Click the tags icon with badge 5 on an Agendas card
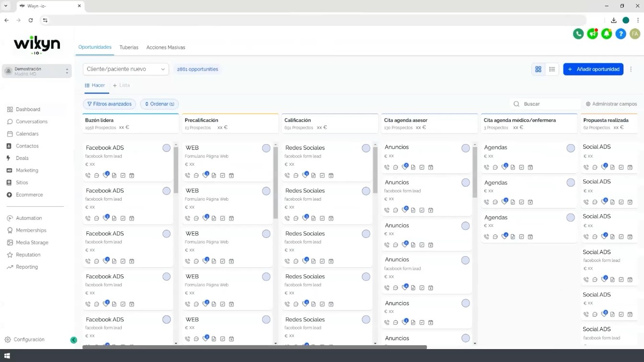The image size is (644, 362). tap(505, 167)
